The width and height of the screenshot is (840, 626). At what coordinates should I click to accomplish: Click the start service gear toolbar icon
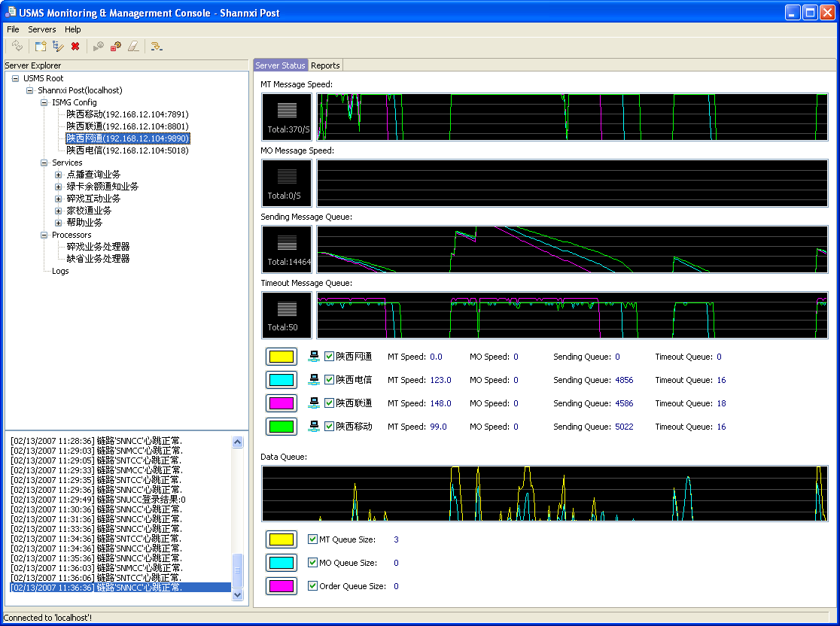point(99,47)
